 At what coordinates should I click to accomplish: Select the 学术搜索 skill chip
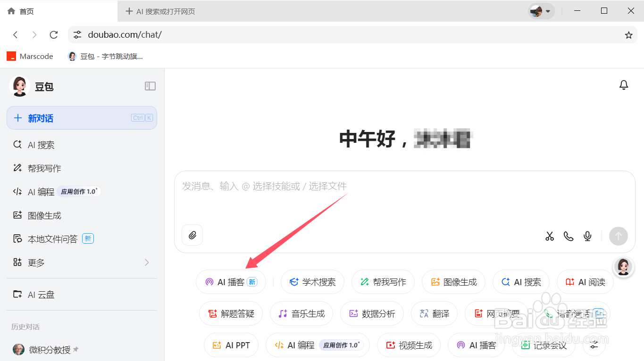click(x=312, y=282)
